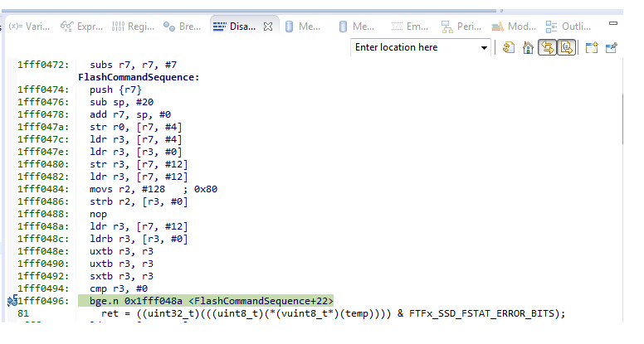This screenshot has height=344, width=644.
Task: Click the vertical scrollbar of disassembly view
Action: coord(622,119)
